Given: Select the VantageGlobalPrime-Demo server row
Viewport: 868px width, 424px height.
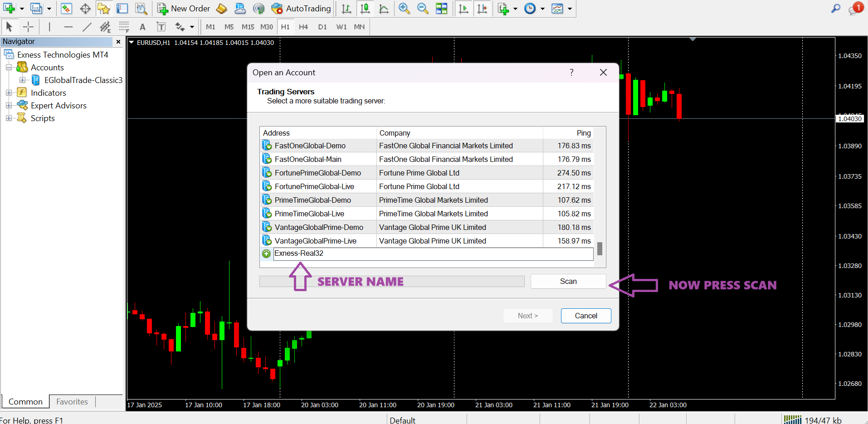Looking at the screenshot, I should pyautogui.click(x=426, y=227).
